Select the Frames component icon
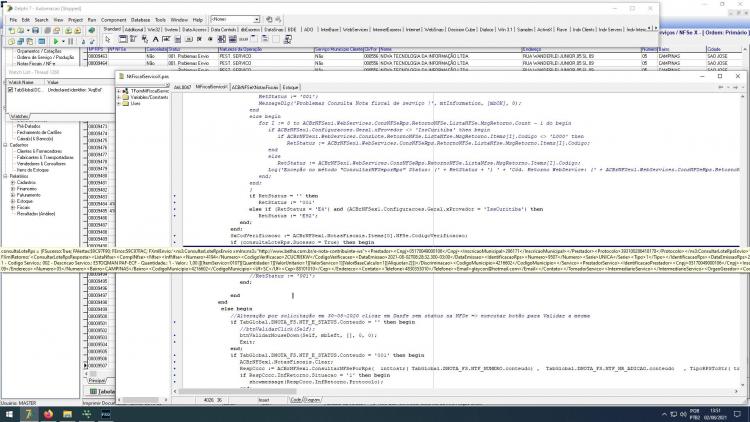 coord(123,39)
